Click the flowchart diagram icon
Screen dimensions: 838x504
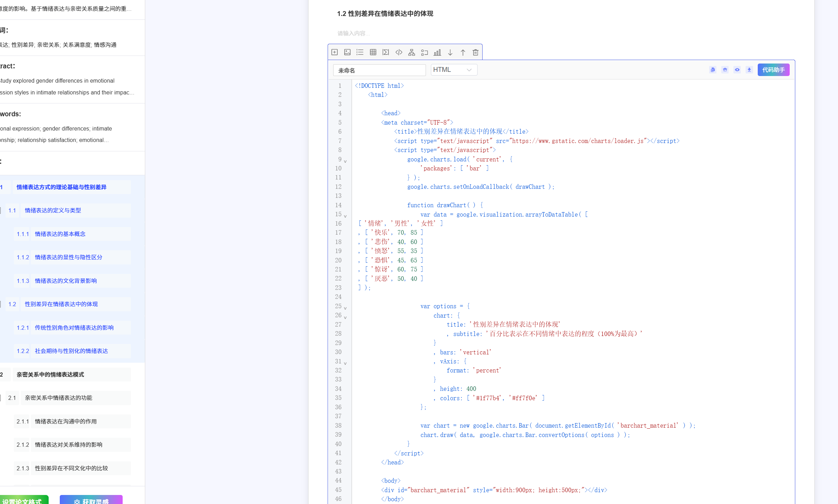point(411,52)
